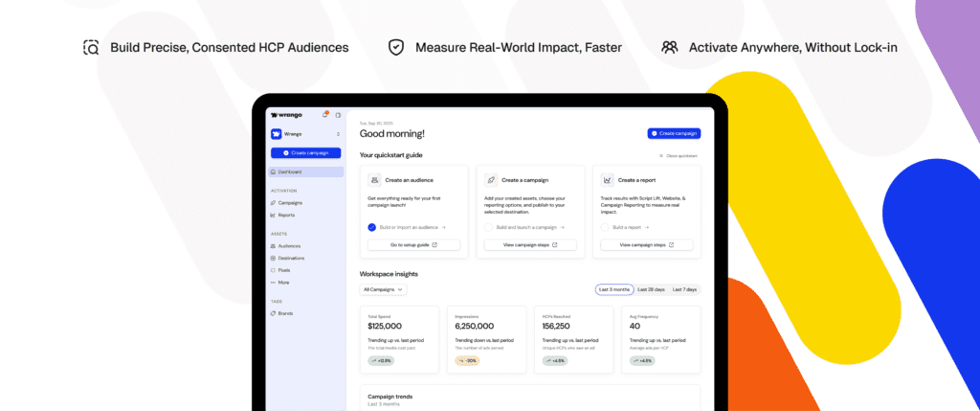Expand the More item in sidebar

pyautogui.click(x=281, y=283)
